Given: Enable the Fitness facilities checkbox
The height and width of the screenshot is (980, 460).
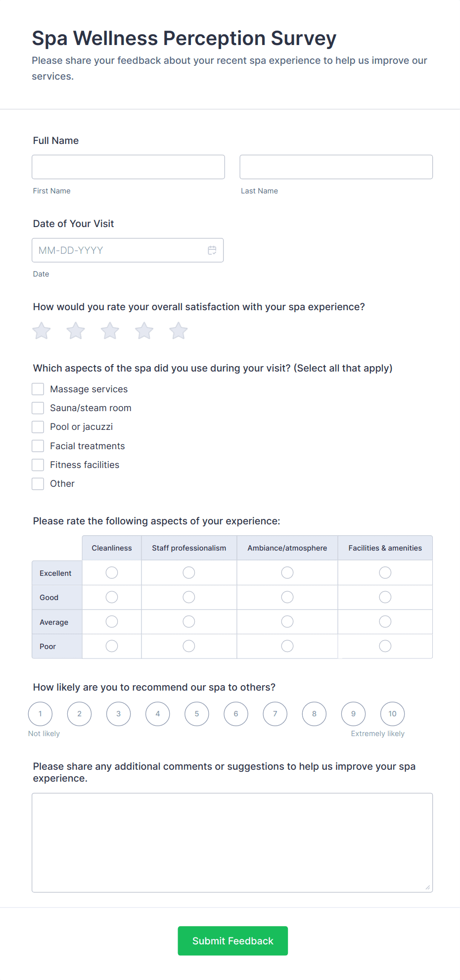Looking at the screenshot, I should (38, 465).
